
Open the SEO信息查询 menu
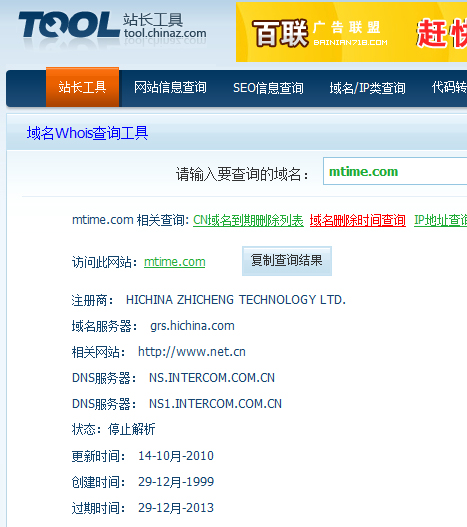point(268,88)
